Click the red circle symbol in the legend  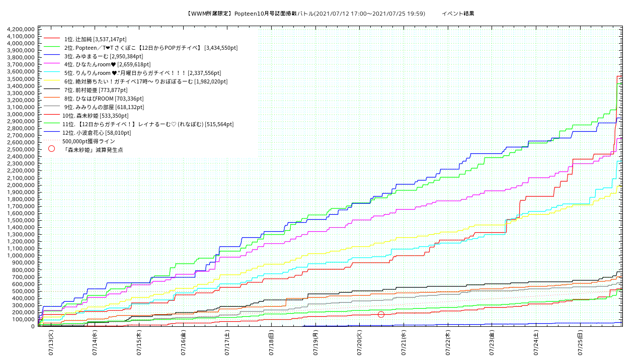coord(51,149)
